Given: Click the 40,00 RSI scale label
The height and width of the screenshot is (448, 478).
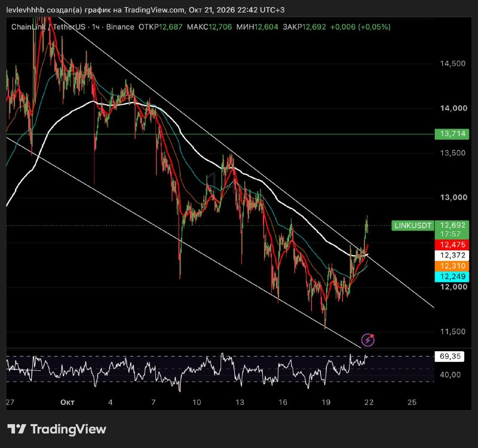Looking at the screenshot, I should point(449,375).
